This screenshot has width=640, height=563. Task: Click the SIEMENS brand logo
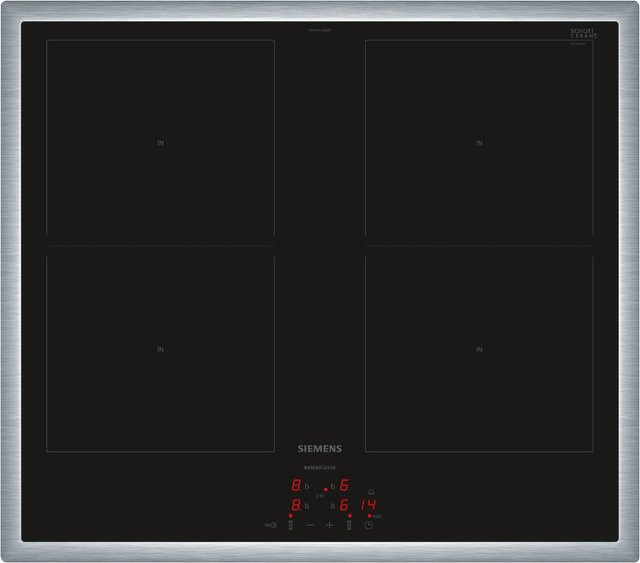click(320, 449)
